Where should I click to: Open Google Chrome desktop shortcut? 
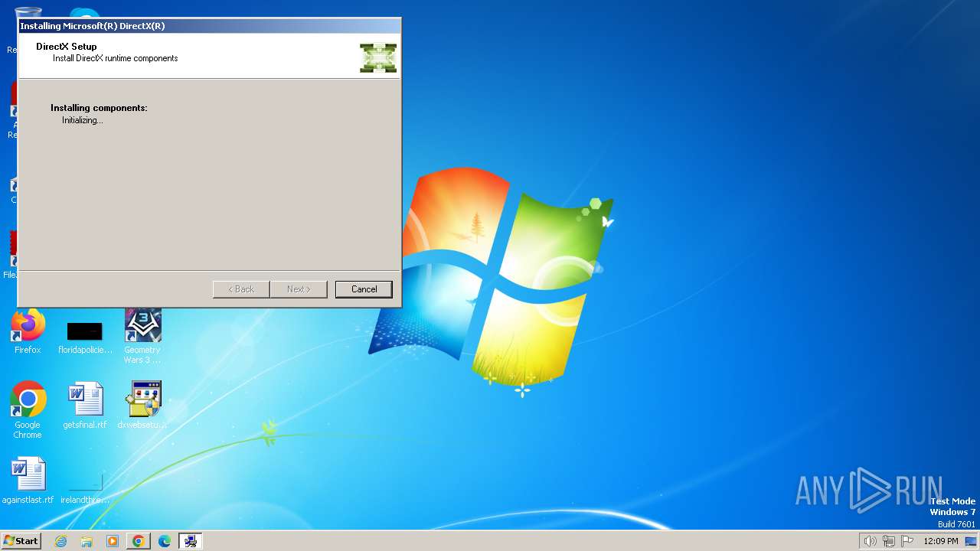pos(28,411)
